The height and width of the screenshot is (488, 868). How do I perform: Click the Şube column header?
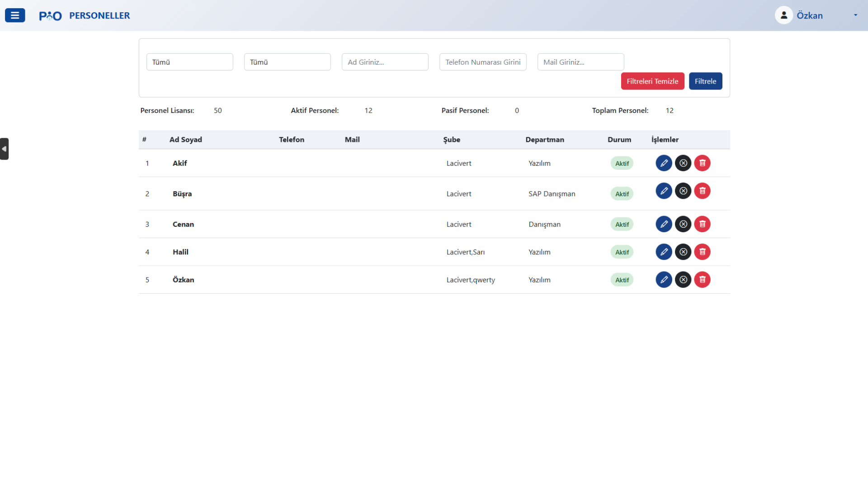pyautogui.click(x=452, y=140)
